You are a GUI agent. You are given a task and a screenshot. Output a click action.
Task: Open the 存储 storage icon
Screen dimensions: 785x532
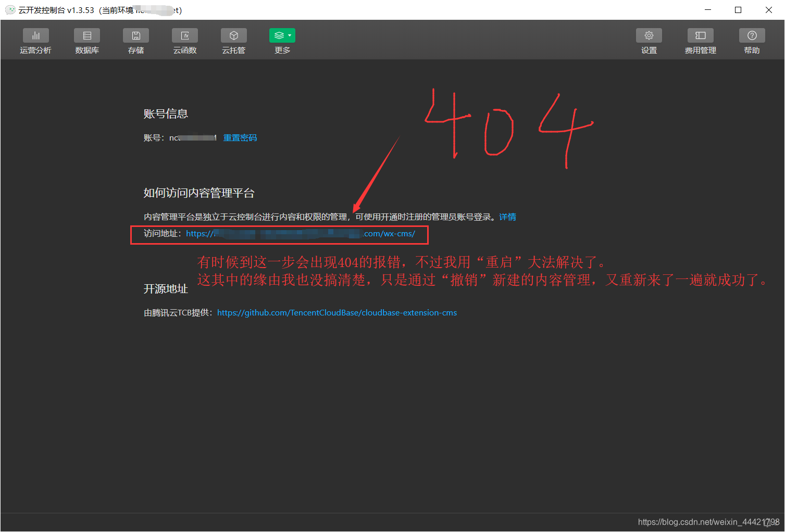(x=136, y=35)
